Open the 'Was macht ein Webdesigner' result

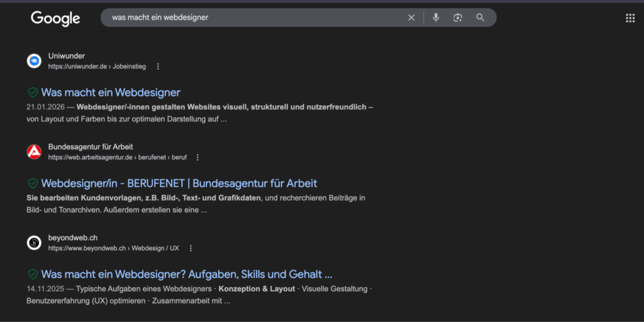click(111, 92)
